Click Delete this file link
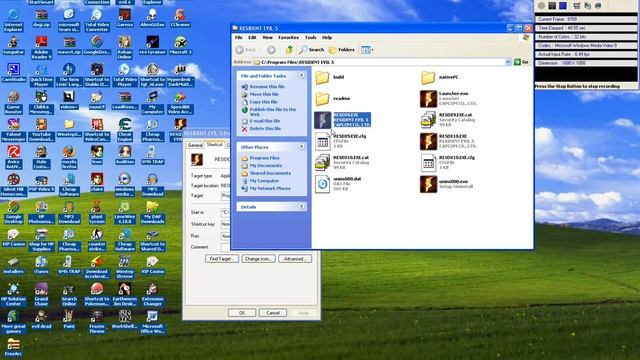This screenshot has height=360, width=640. pos(265,129)
